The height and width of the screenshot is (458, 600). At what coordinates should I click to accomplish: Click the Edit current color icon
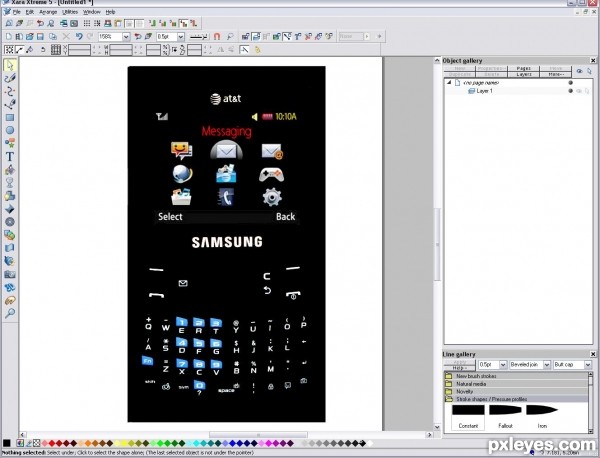[x=20, y=443]
